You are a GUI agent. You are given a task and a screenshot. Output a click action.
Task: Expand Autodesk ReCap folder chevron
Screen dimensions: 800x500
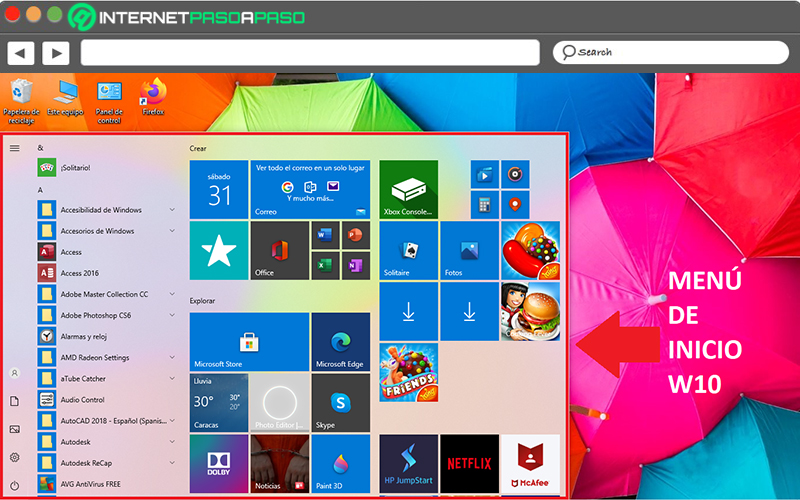(172, 463)
